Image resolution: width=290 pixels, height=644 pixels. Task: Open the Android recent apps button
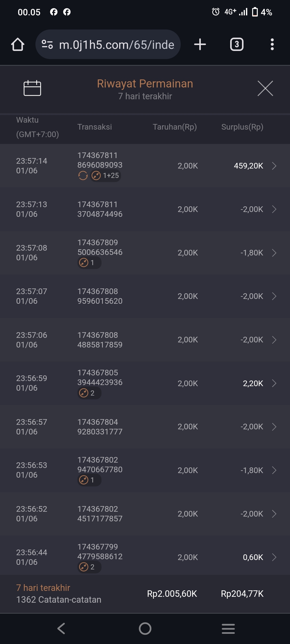pos(228,628)
